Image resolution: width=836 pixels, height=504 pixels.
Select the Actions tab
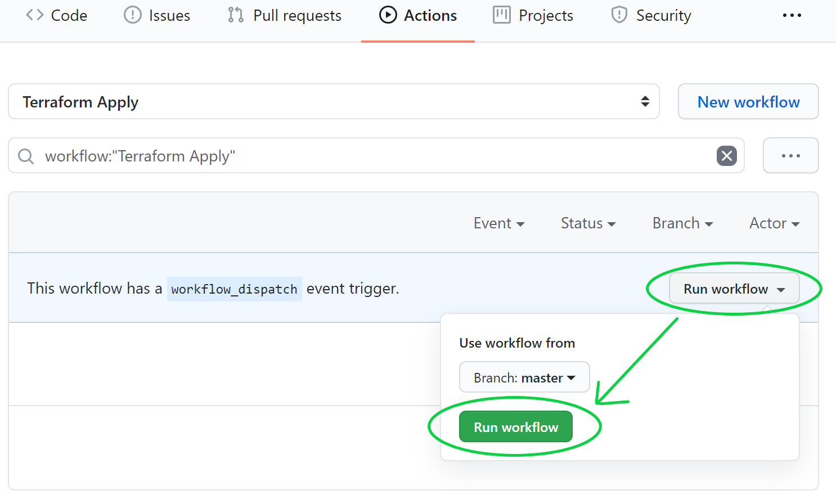[x=418, y=16]
